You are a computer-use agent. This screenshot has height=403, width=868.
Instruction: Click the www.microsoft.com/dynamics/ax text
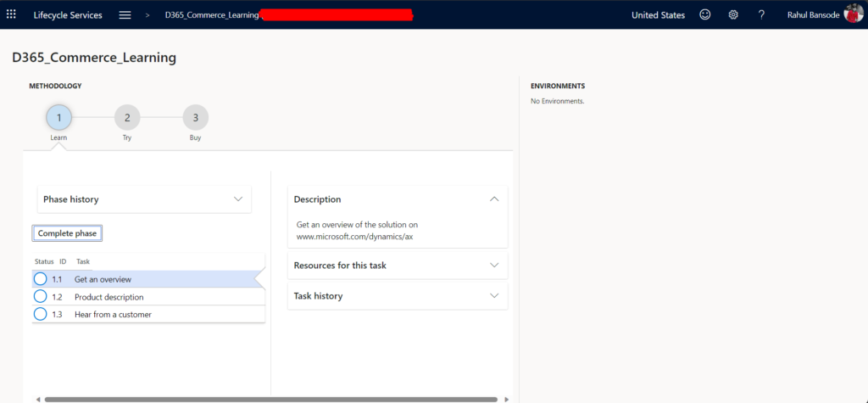[x=355, y=236]
